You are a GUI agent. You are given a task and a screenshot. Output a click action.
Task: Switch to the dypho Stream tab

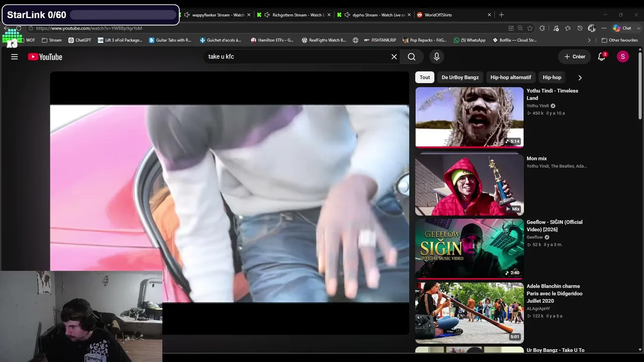pos(375,15)
